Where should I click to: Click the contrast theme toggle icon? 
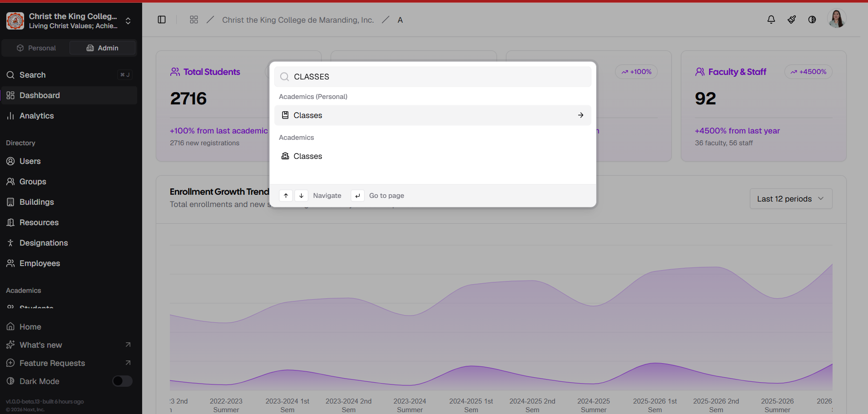[x=812, y=20]
